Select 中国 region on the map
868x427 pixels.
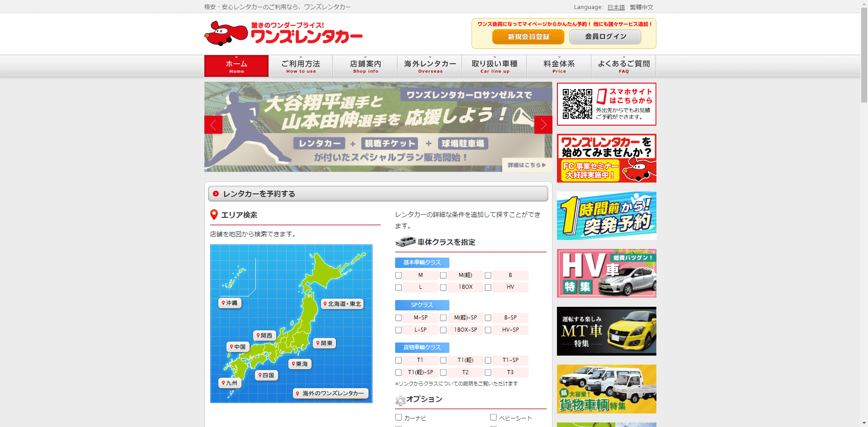point(238,347)
